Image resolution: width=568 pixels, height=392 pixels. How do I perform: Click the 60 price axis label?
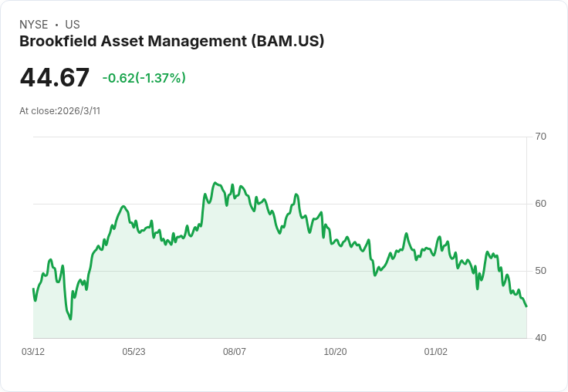click(x=540, y=204)
